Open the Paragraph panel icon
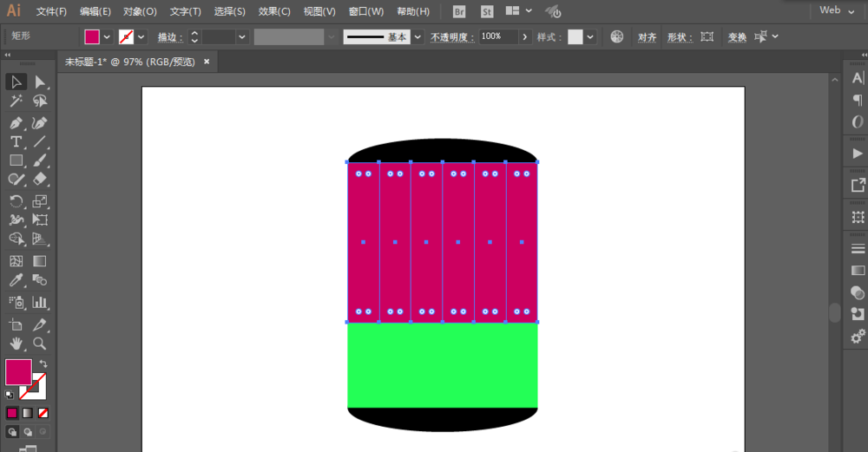This screenshot has height=452, width=868. click(858, 100)
